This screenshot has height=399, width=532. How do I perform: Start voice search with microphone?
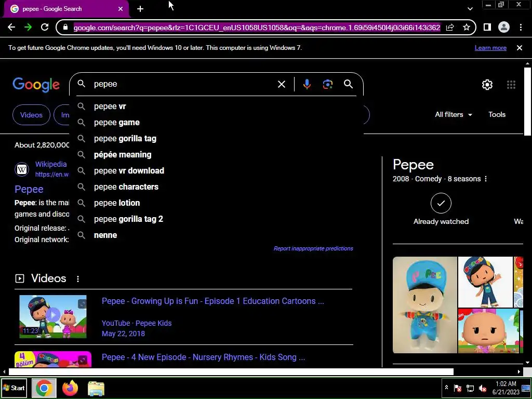click(x=307, y=84)
